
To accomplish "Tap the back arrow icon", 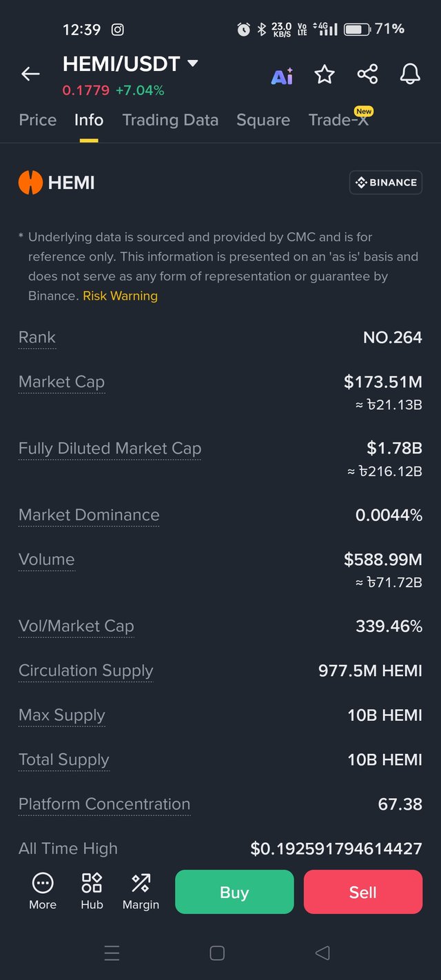I will (30, 74).
